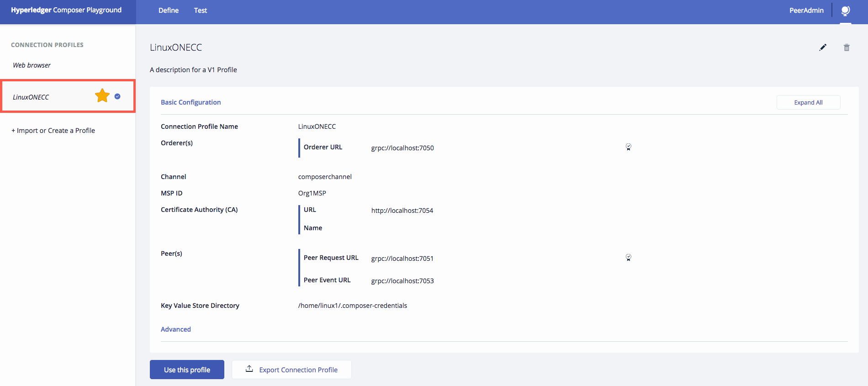868x386 pixels.
Task: Click the CA Name label
Action: coord(313,228)
